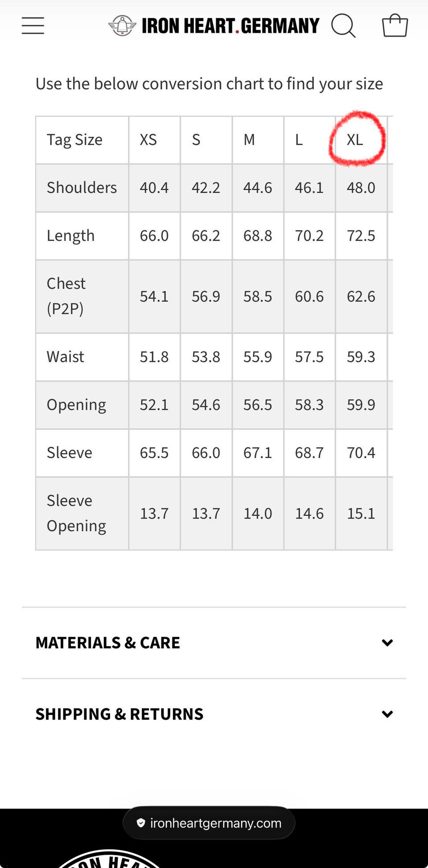The image size is (428, 868).
Task: Click the Shoulders row label
Action: click(x=82, y=187)
